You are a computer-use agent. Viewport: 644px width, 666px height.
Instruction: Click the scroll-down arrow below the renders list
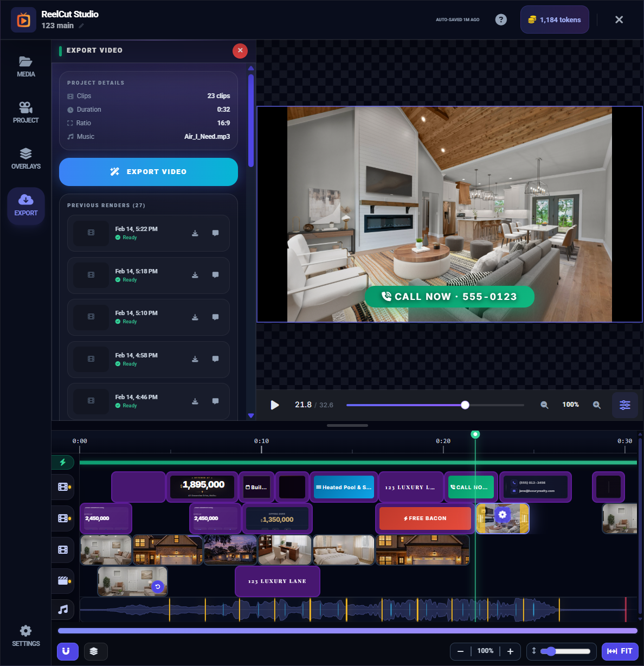click(250, 415)
